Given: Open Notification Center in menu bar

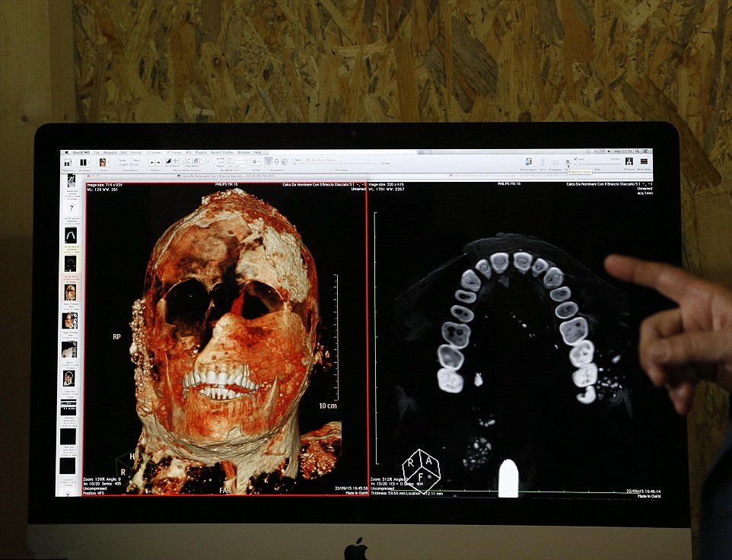Looking at the screenshot, I should [645, 151].
